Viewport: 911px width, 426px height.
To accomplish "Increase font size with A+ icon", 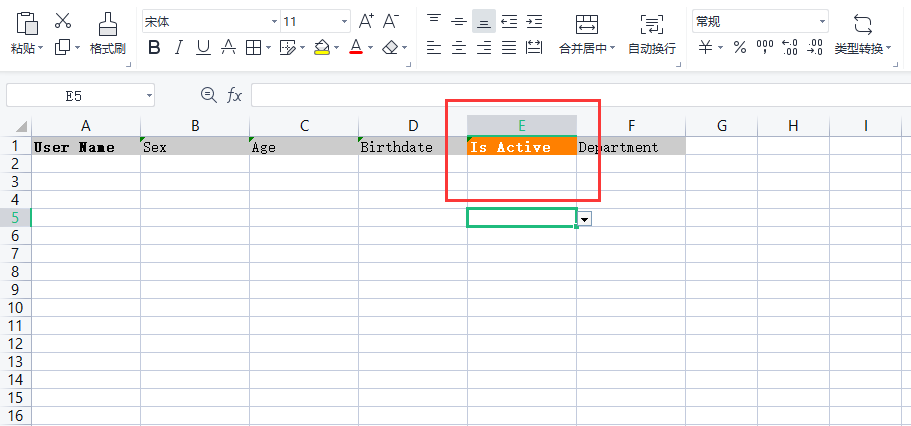I will tap(367, 21).
